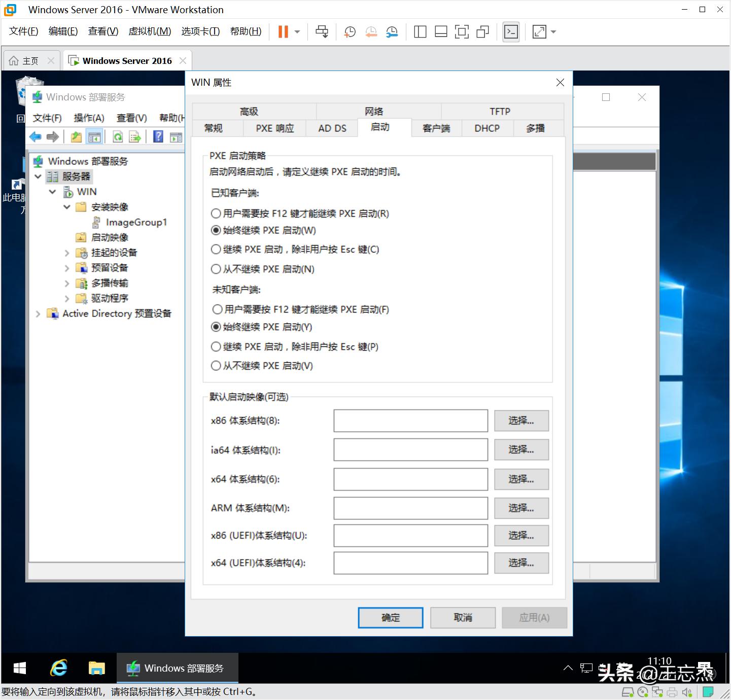Viewport: 731px width, 700px height.
Task: Click the 确定 button to confirm
Action: coord(390,617)
